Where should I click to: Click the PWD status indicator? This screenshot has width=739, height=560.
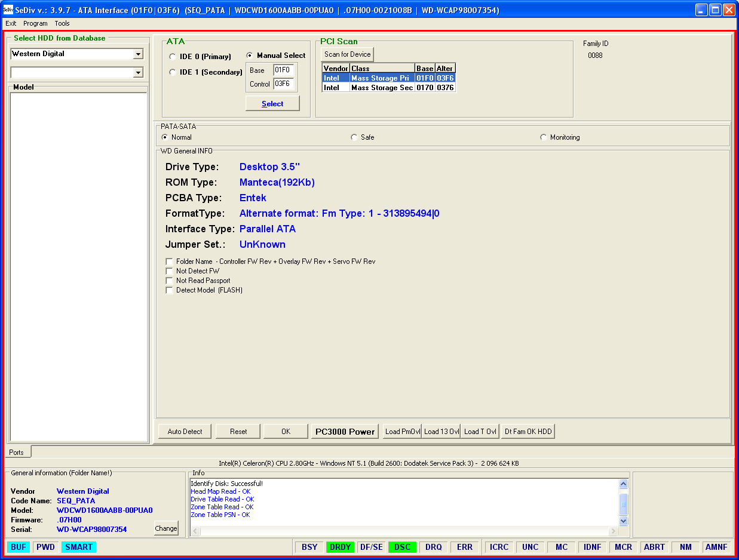click(45, 547)
